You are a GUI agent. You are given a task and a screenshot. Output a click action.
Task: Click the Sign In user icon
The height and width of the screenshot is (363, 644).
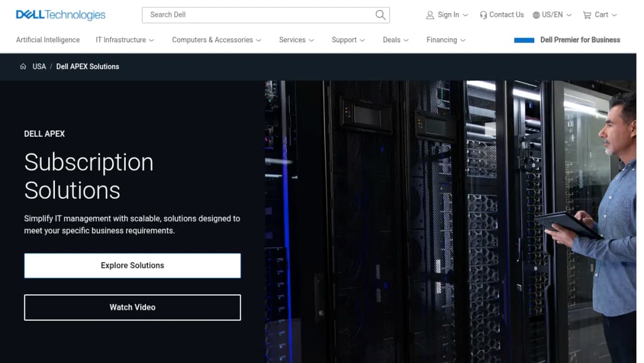click(x=429, y=15)
